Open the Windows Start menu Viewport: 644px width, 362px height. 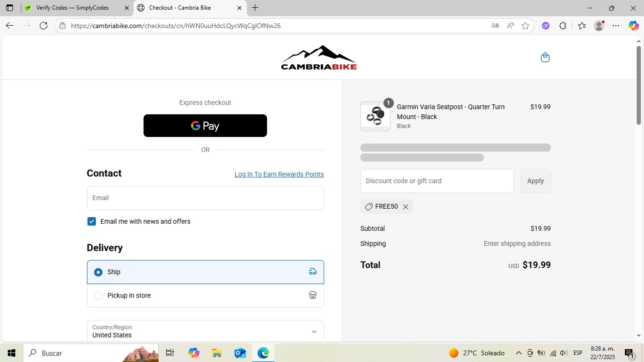click(x=12, y=353)
